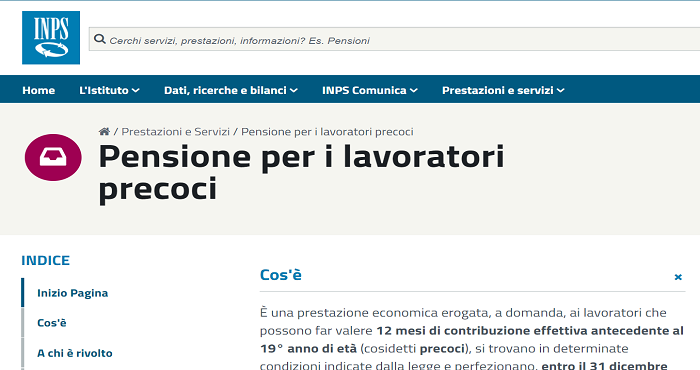Open the Prestazioni e Servizi breadcrumb link
700x370 pixels.
point(175,132)
